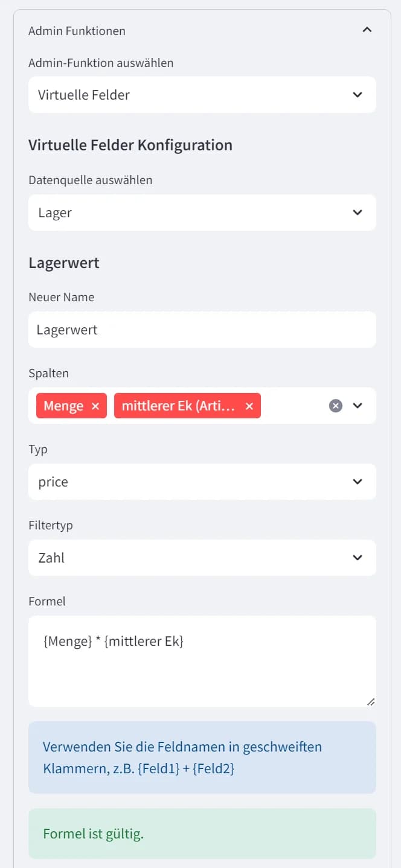Expand the Spalten multiselect chevron arrow

click(358, 406)
